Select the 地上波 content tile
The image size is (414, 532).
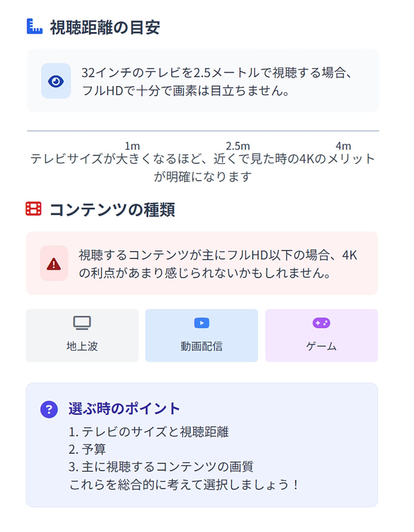(82, 335)
